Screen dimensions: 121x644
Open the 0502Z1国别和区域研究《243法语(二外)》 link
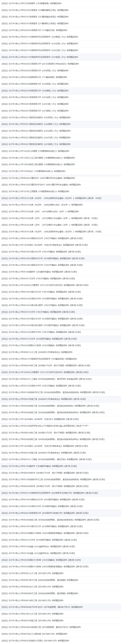click(x=36, y=131)
